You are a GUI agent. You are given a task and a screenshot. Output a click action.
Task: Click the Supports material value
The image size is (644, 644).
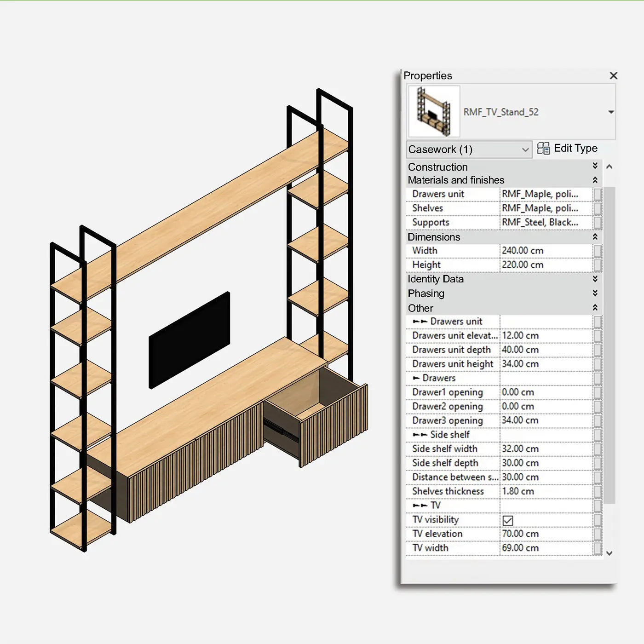point(545,222)
